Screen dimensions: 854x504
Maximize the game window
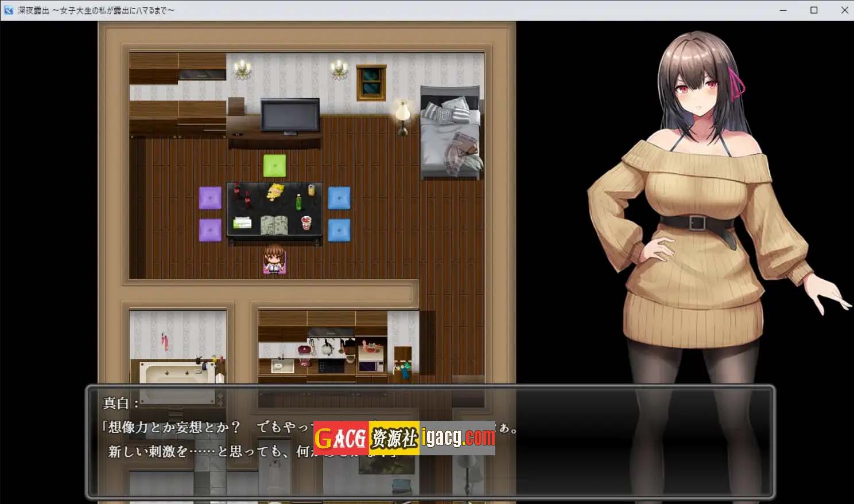813,10
